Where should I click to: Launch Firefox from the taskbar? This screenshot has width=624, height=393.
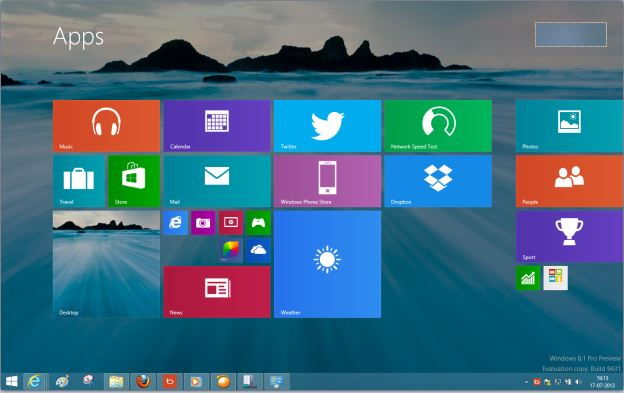tap(143, 381)
